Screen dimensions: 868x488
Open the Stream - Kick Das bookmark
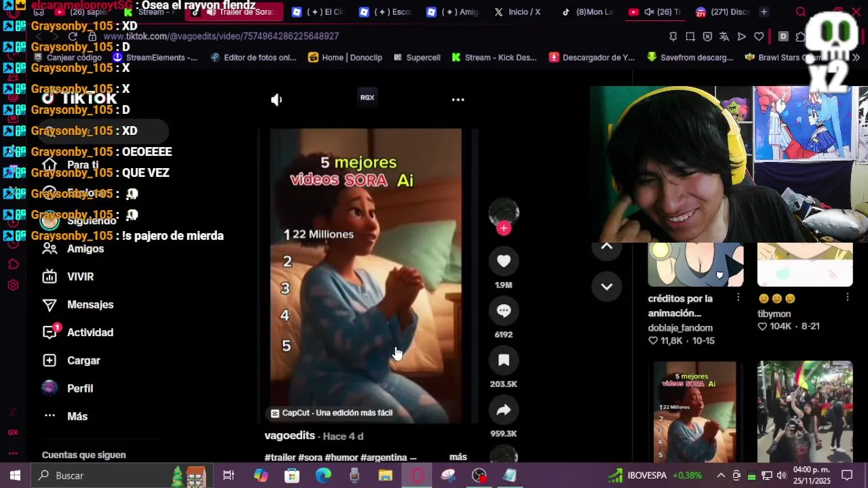[494, 58]
